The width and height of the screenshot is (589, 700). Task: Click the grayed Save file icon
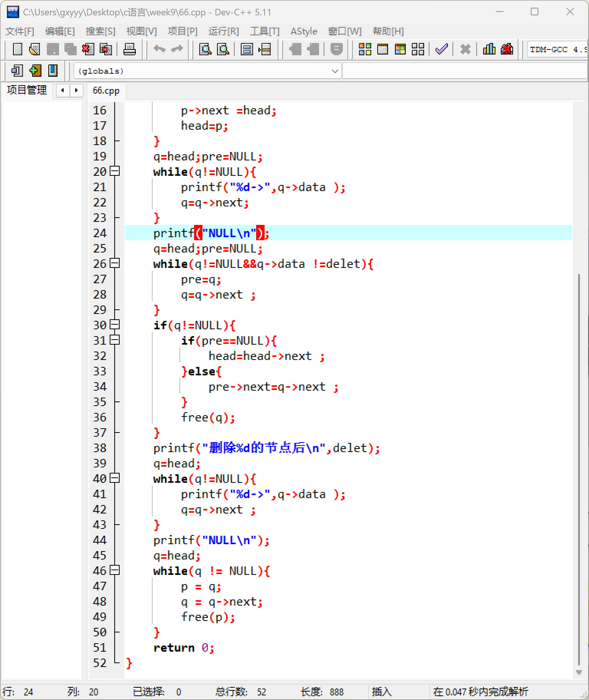coord(53,49)
